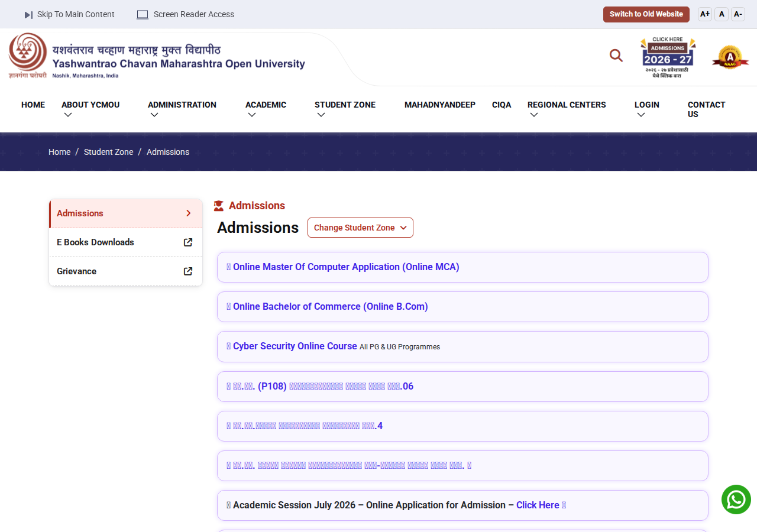Click the 'Nashik, Maharashtra, India' text
The image size is (757, 532).
click(85, 76)
